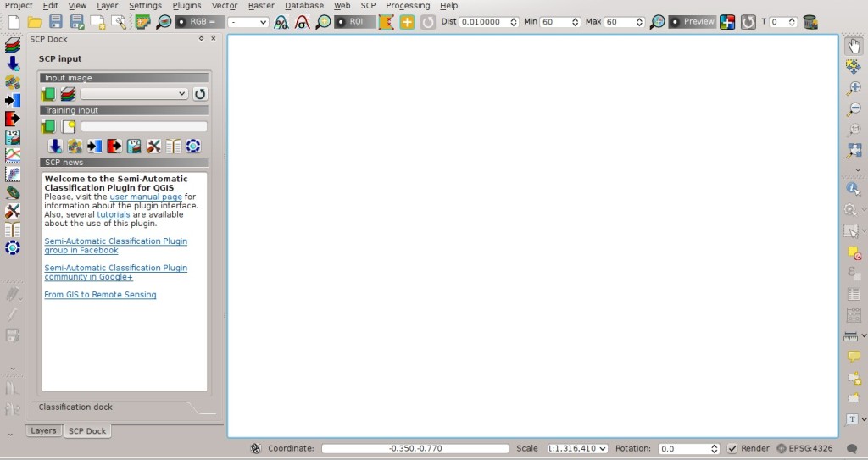Activate the classification preview pointer icon
The width and height of the screenshot is (868, 460).
(727, 22)
